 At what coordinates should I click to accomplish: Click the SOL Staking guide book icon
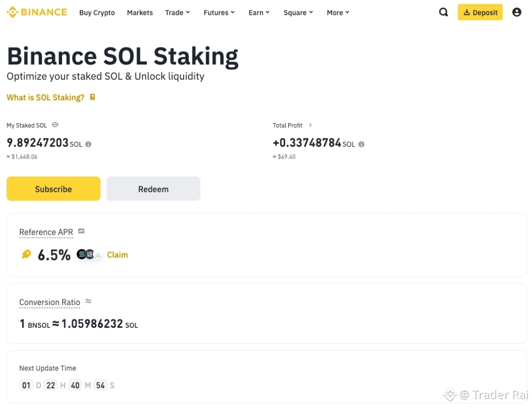[x=93, y=97]
